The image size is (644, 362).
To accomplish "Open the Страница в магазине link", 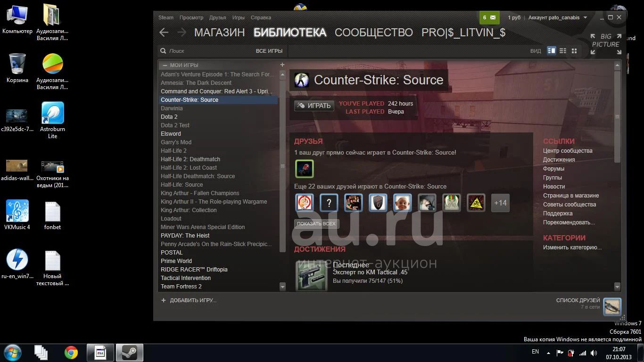I will pos(571,196).
